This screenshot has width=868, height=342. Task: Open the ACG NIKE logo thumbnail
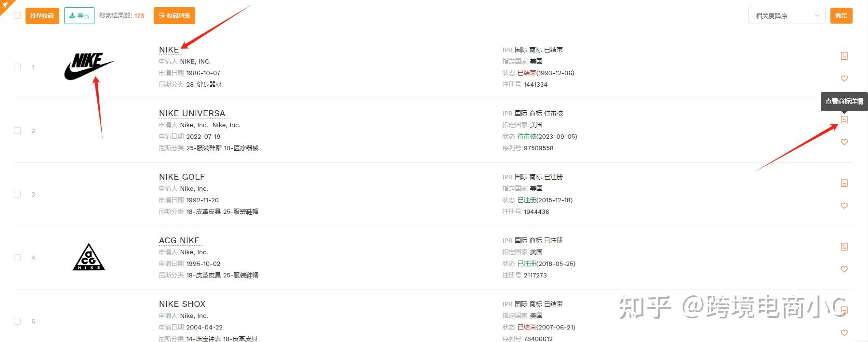89,257
